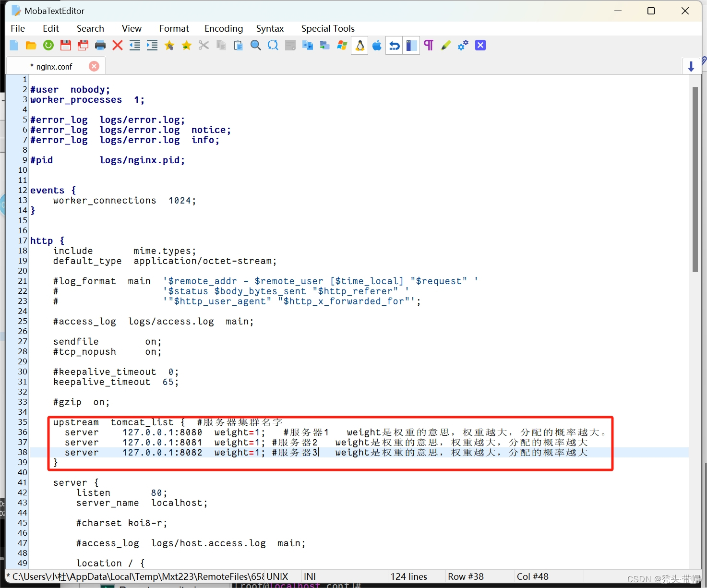Open the Edit menu
The height and width of the screenshot is (588, 707).
point(51,29)
